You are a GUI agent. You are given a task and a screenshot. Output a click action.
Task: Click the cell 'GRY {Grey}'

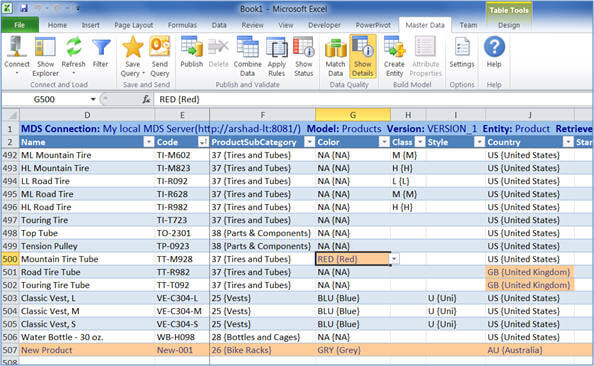click(x=353, y=350)
